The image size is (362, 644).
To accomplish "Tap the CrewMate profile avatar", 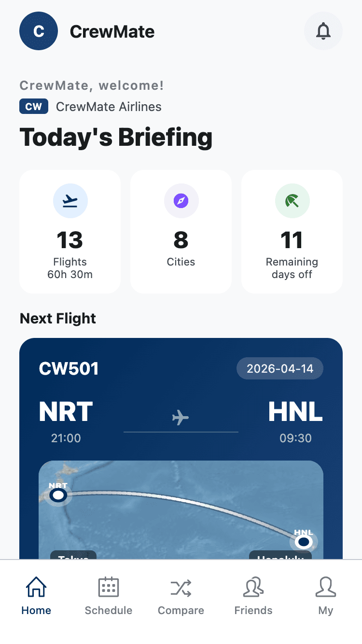I will [39, 31].
